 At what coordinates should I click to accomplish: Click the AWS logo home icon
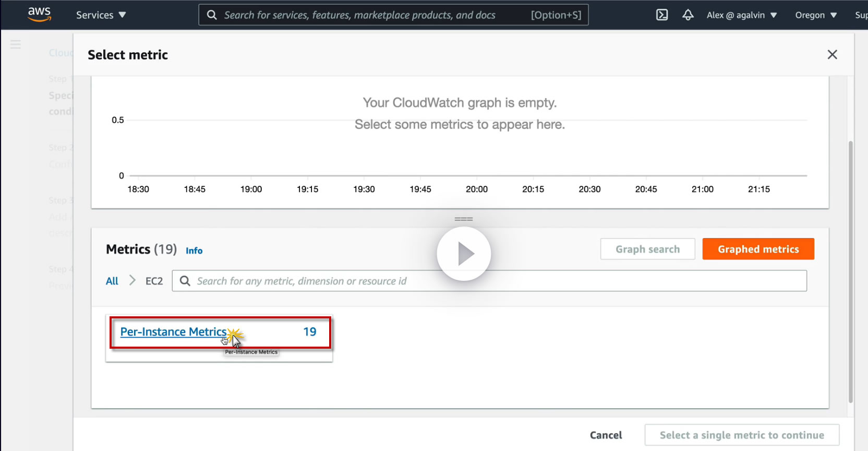coord(39,15)
